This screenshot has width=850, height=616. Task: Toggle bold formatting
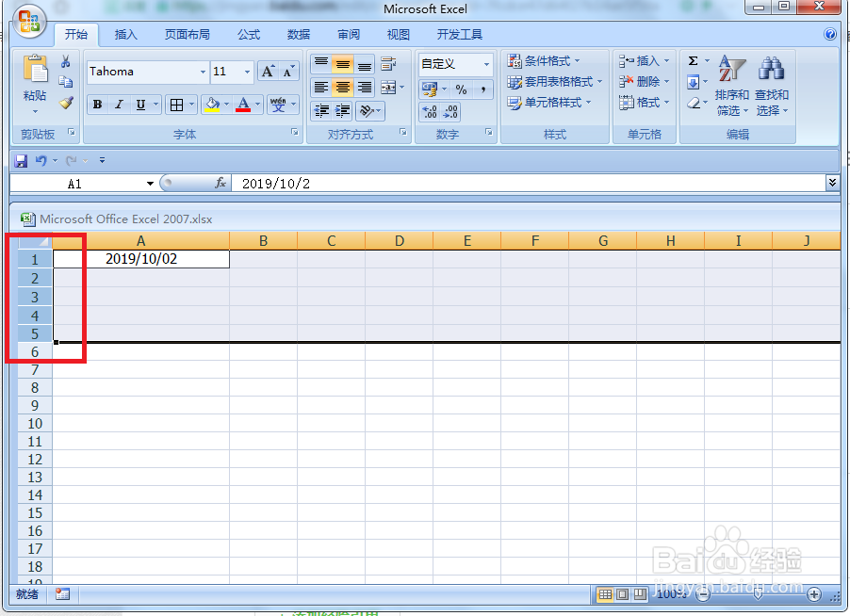click(98, 105)
